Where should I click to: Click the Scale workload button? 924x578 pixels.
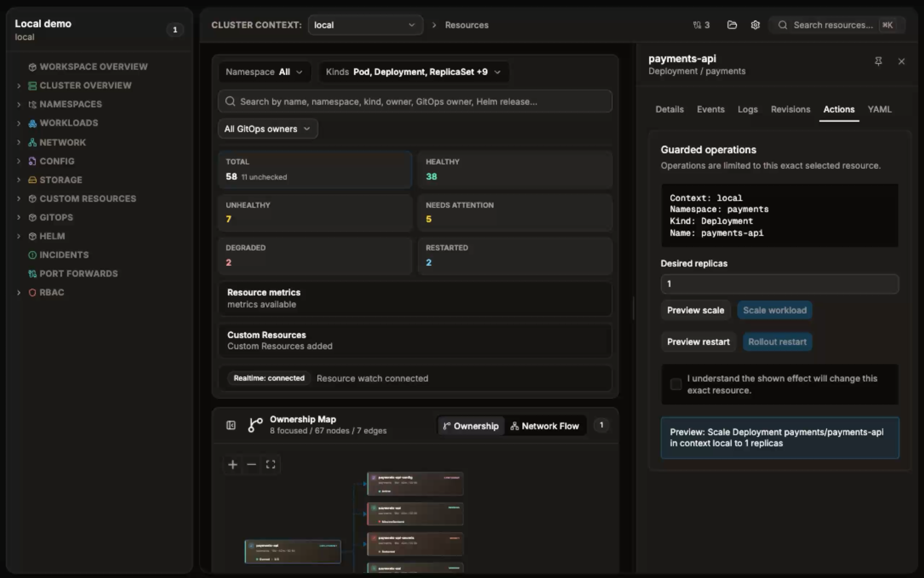[x=775, y=310]
